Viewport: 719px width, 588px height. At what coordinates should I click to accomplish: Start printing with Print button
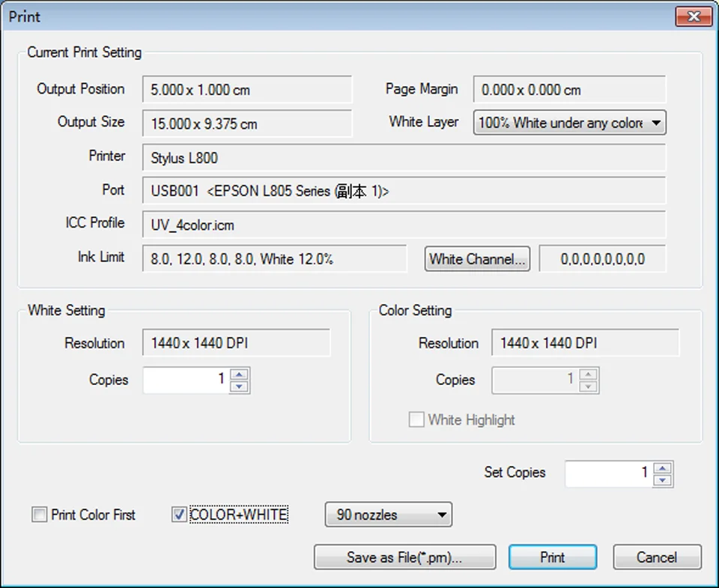[553, 557]
